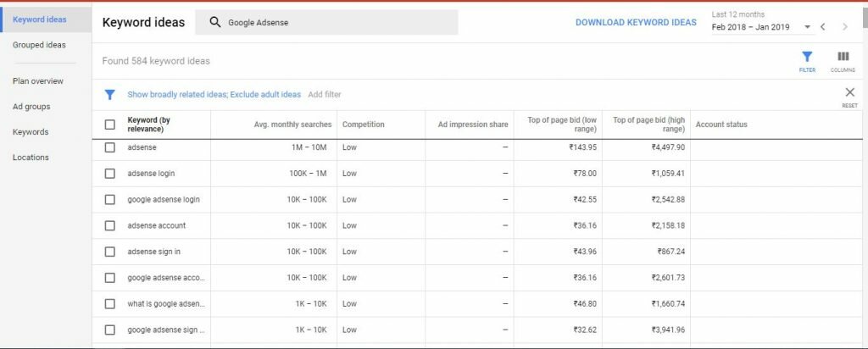The width and height of the screenshot is (868, 349).
Task: Click the ₹867.24 bid value
Action: (671, 252)
